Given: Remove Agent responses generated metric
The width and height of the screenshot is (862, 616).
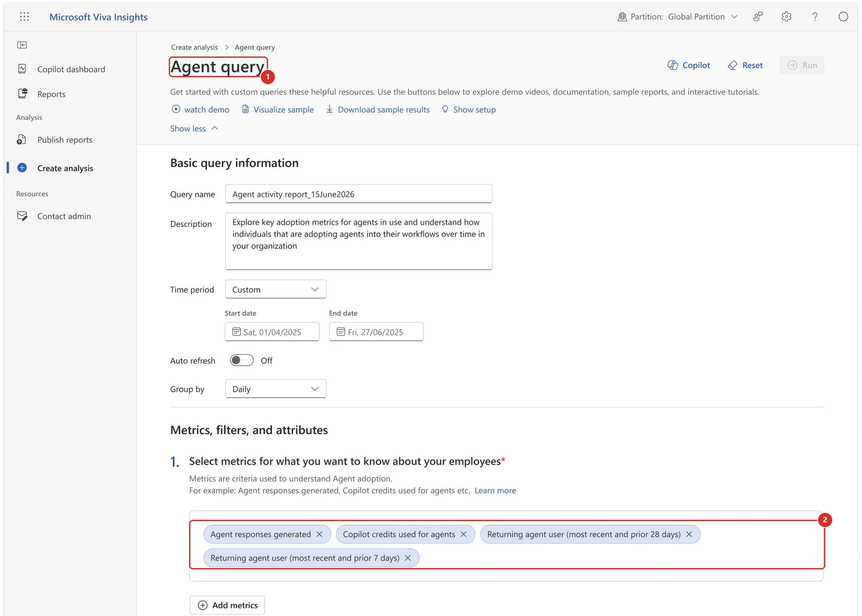Looking at the screenshot, I should (319, 534).
